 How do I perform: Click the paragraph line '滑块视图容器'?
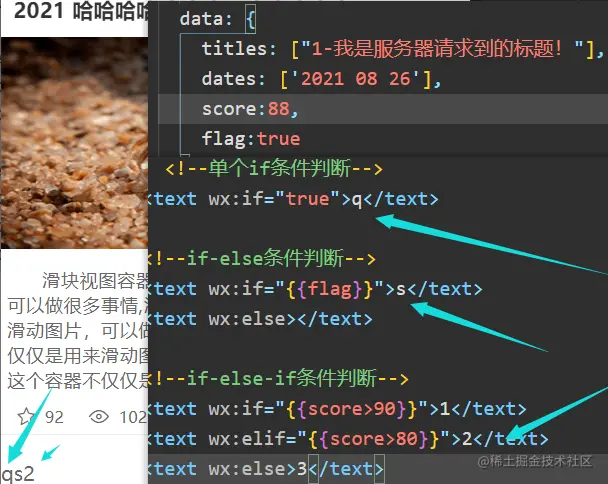95,280
